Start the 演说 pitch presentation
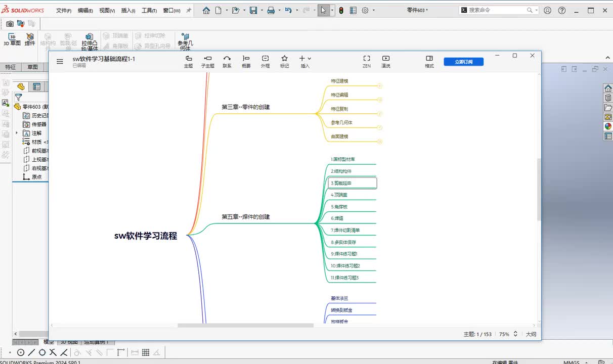This screenshot has width=613, height=364. click(386, 62)
